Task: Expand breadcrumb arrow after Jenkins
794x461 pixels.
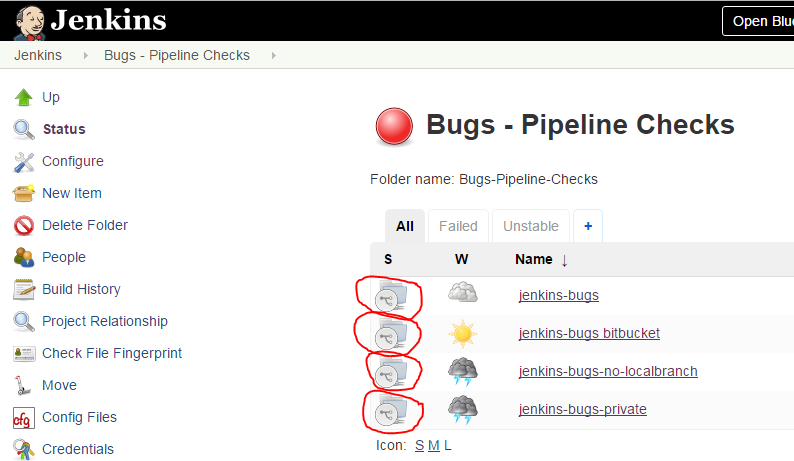Action: click(86, 55)
